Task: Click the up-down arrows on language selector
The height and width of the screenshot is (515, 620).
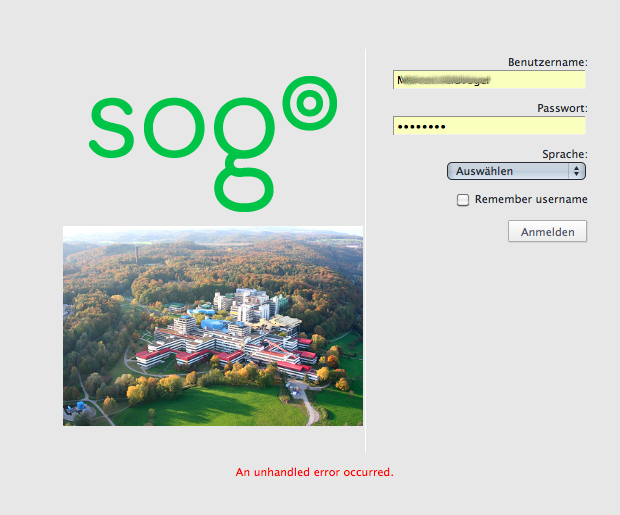Action: click(576, 171)
